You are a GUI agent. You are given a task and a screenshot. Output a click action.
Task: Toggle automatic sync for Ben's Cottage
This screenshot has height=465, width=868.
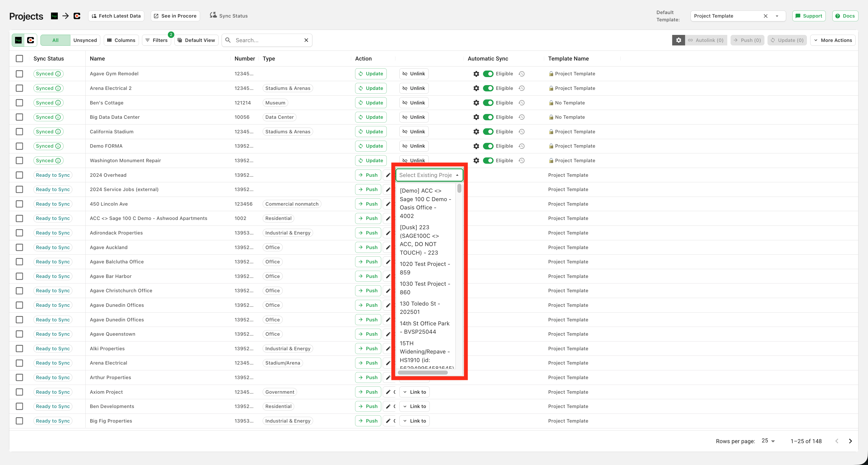(x=488, y=103)
